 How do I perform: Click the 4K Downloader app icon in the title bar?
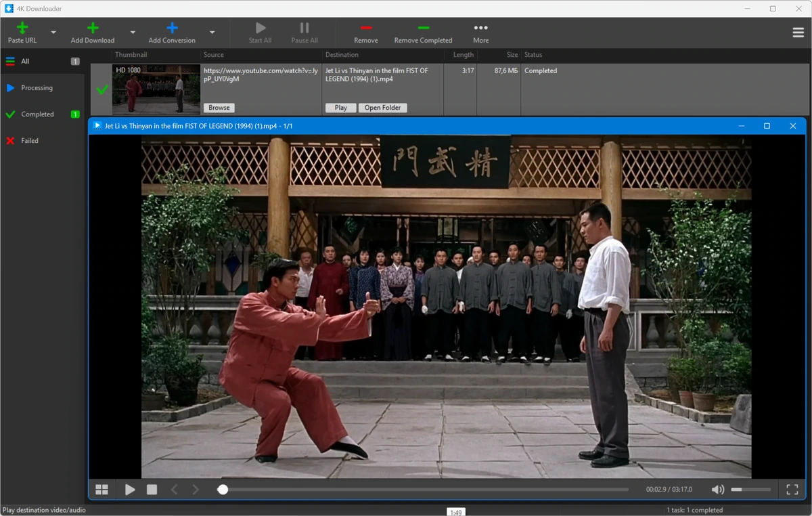click(x=8, y=8)
